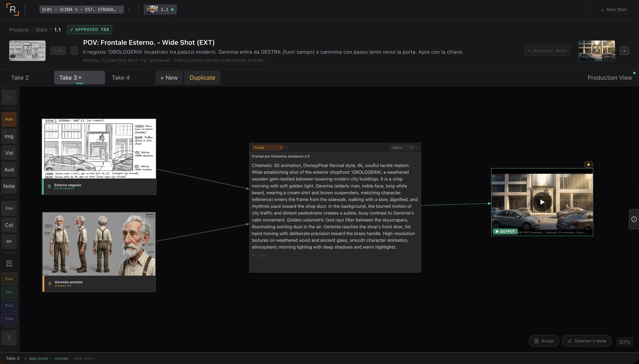Click the bookmark icon in left sidebar
Screen dimensions: 639x364
click(9, 264)
